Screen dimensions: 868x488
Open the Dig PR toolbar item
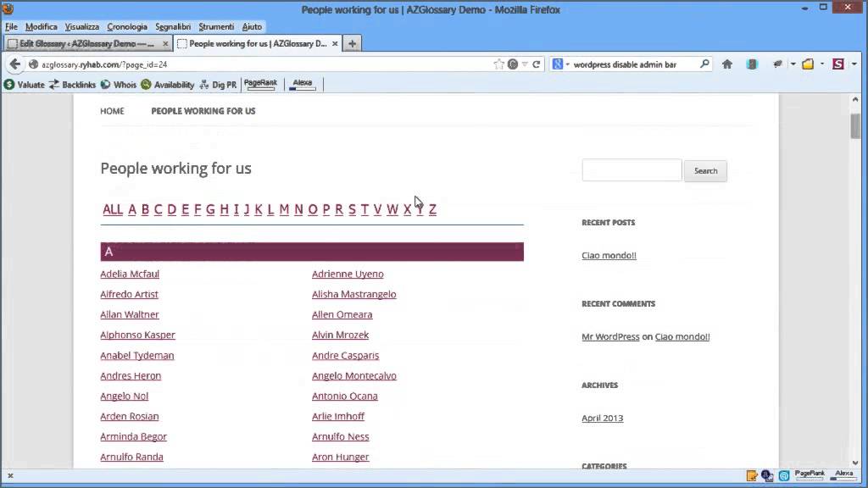218,85
